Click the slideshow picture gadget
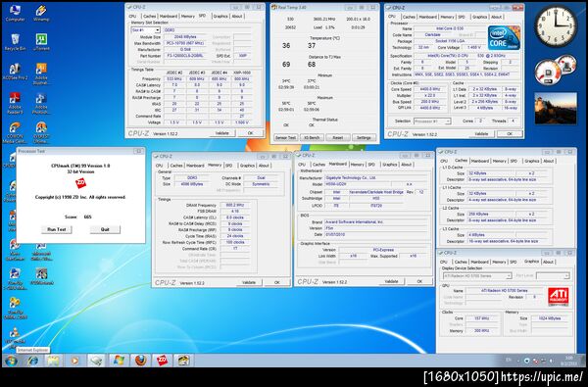This screenshot has height=387, width=588. [x=556, y=109]
